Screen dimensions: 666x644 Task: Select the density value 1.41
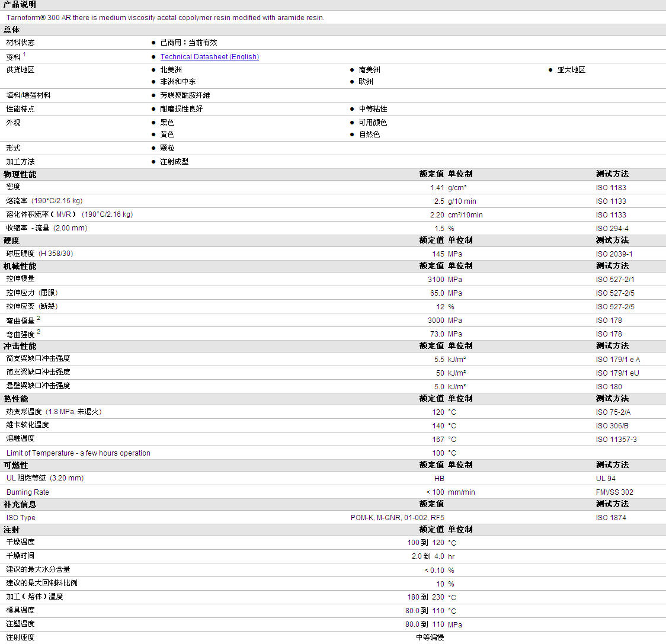(x=437, y=188)
